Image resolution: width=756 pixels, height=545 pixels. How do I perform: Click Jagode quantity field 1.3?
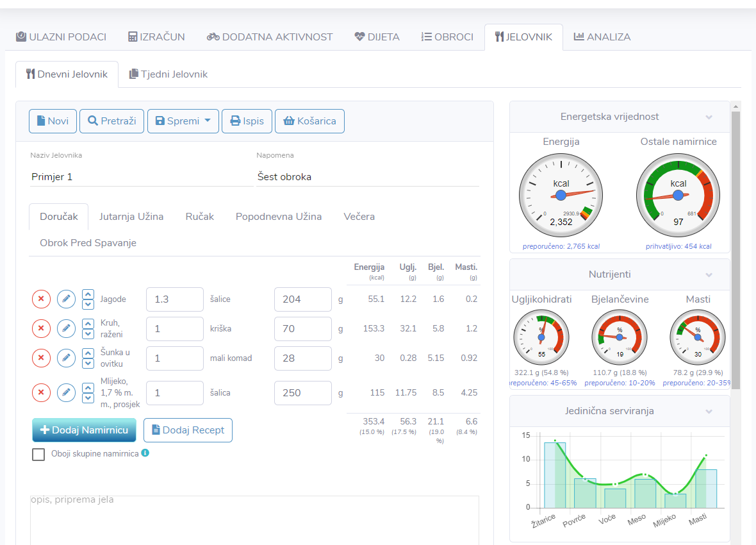(x=175, y=299)
